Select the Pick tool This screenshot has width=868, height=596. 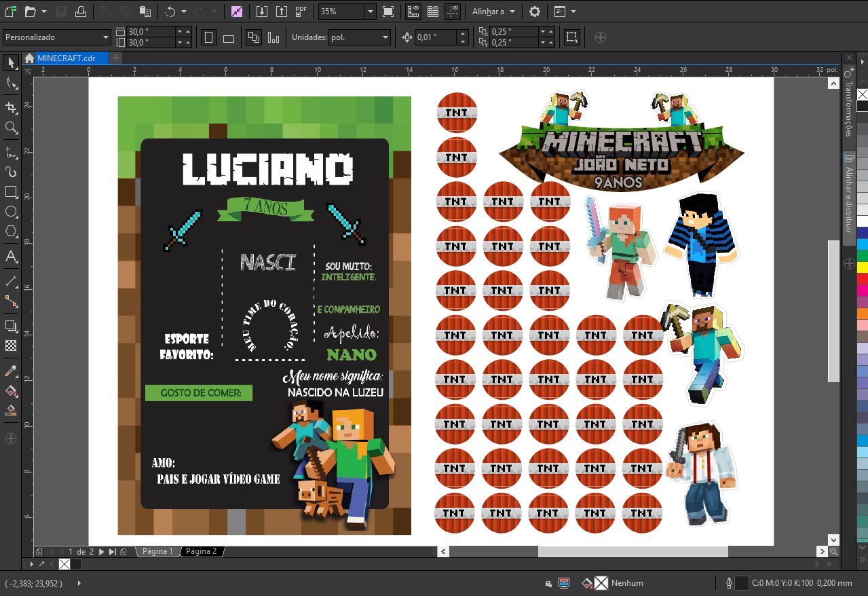coord(10,63)
